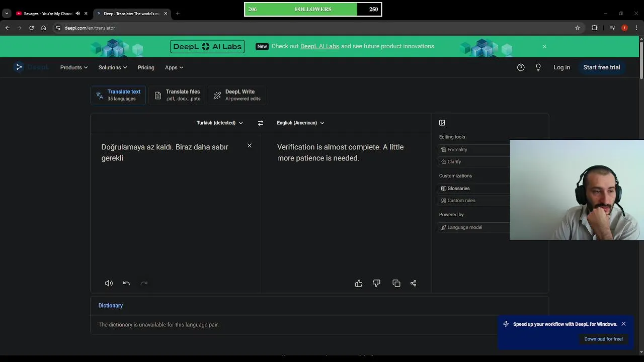Open the Chrome profile avatar
This screenshot has height=362, width=644.
tap(624, 28)
